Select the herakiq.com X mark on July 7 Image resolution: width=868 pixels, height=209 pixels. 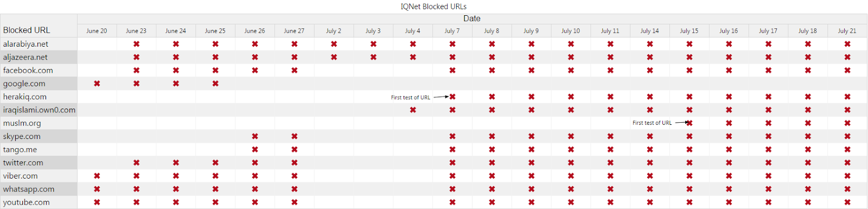click(452, 97)
